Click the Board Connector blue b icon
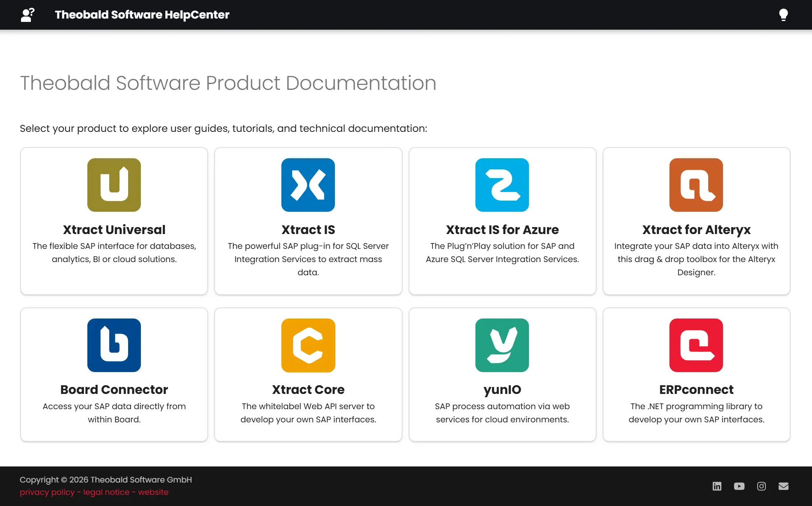The height and width of the screenshot is (506, 812). click(x=114, y=345)
